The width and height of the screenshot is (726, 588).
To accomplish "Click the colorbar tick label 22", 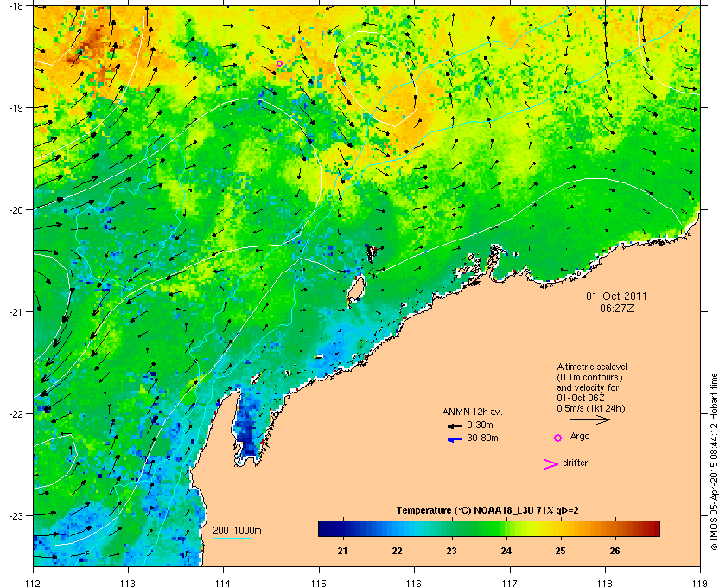I will [x=397, y=551].
